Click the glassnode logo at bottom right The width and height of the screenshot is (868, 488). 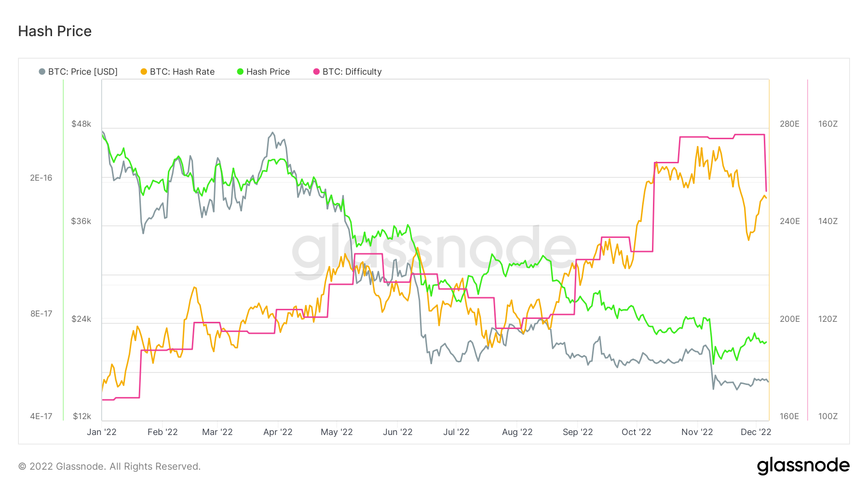803,466
